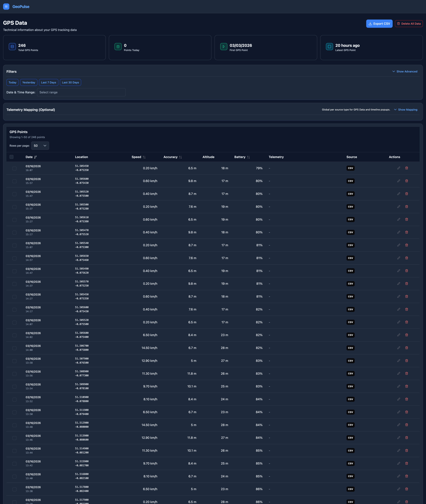Select the checkbox for the 15:57 row
Screen dimensions: 426x504
click(x=15, y=181)
